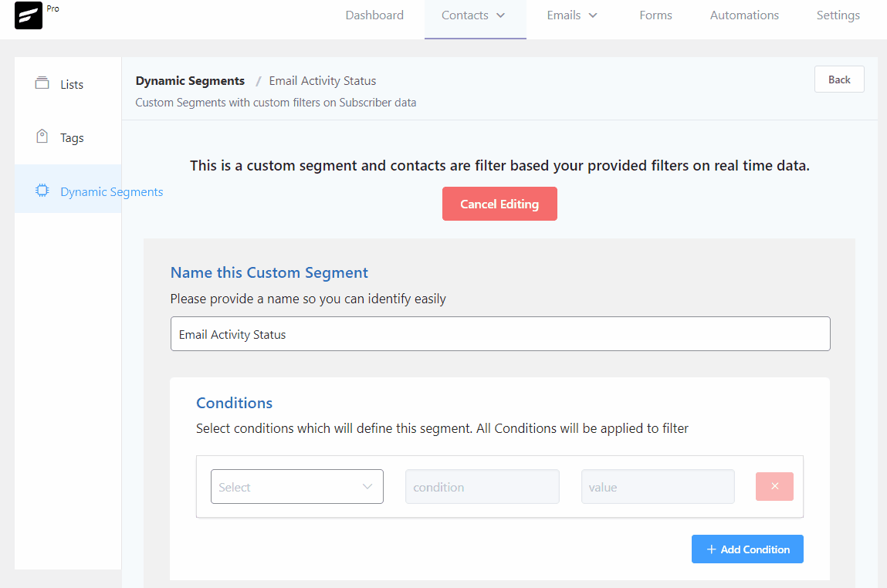Expand the Emails menu chevron
The image size is (887, 588).
click(593, 15)
